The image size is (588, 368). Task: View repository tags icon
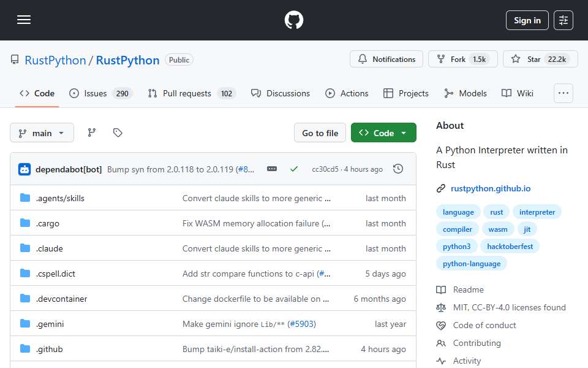tap(118, 132)
